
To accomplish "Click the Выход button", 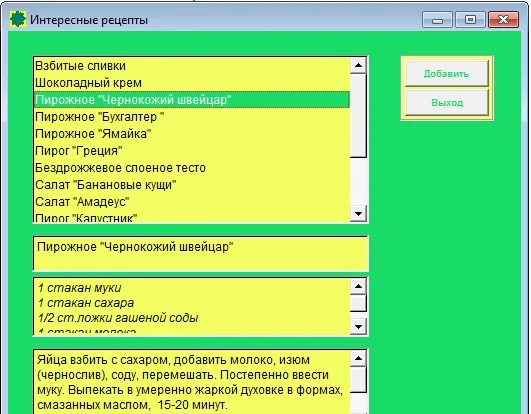I will click(x=446, y=103).
